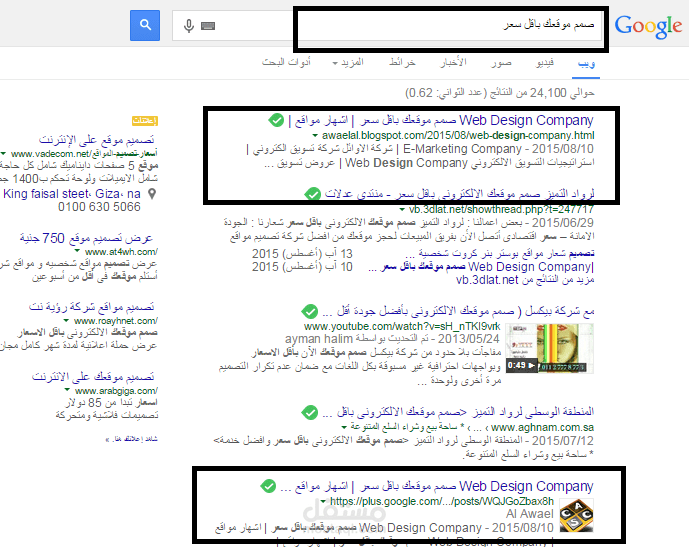Switch to the فيديو (Videos) tab

click(x=545, y=63)
